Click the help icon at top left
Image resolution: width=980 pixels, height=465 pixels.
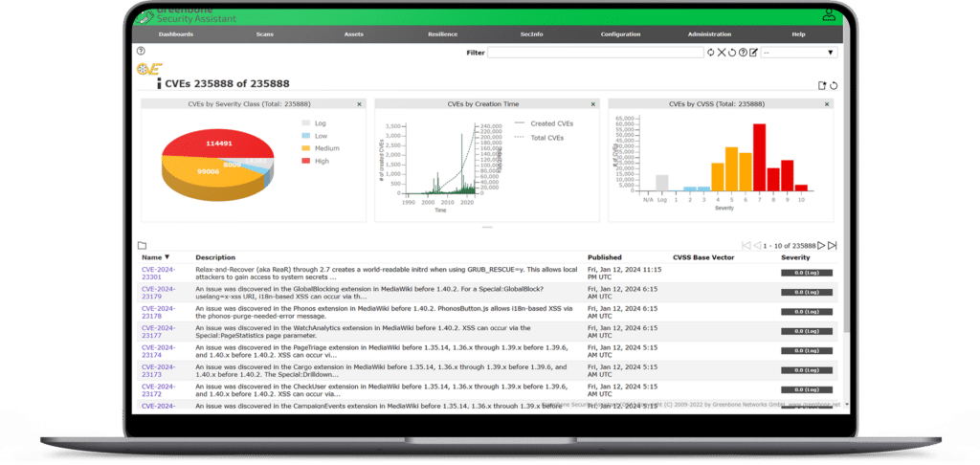pyautogui.click(x=141, y=52)
